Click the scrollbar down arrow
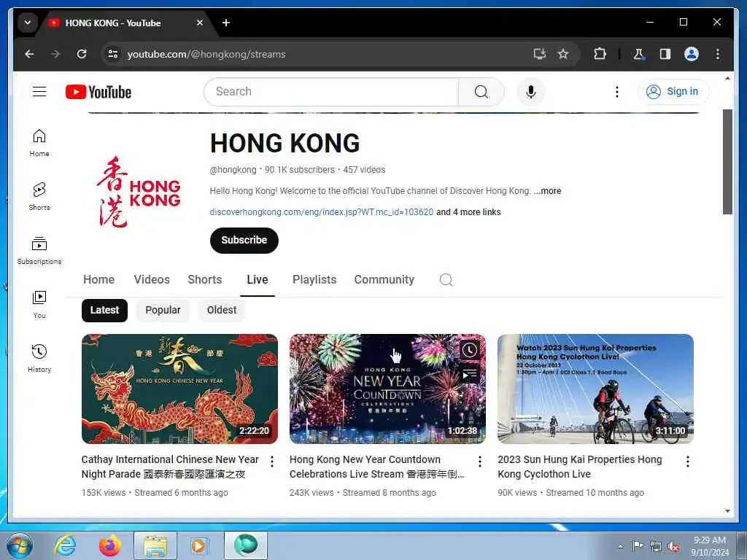The height and width of the screenshot is (560, 747). [727, 511]
